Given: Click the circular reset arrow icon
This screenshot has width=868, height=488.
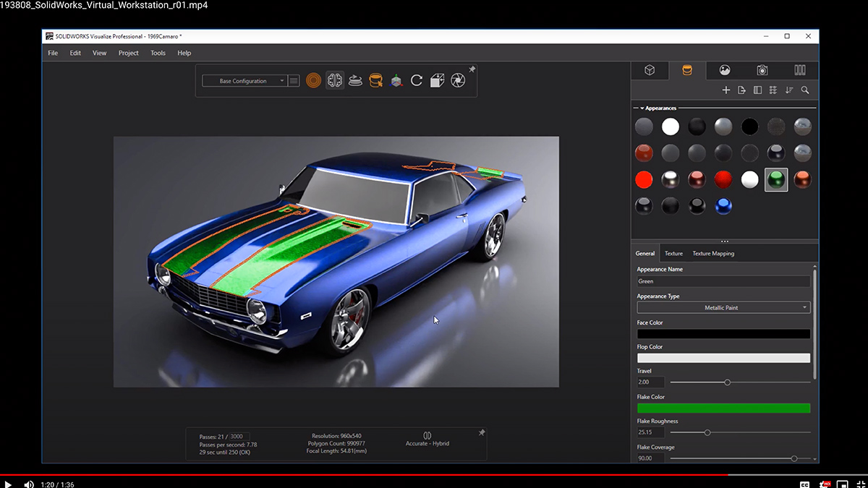Looking at the screenshot, I should [x=417, y=81].
